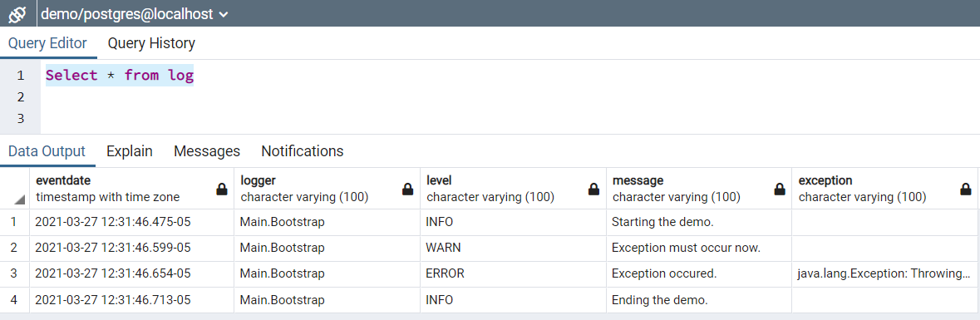Select row 3 by its row number
The image size is (980, 320).
[14, 273]
